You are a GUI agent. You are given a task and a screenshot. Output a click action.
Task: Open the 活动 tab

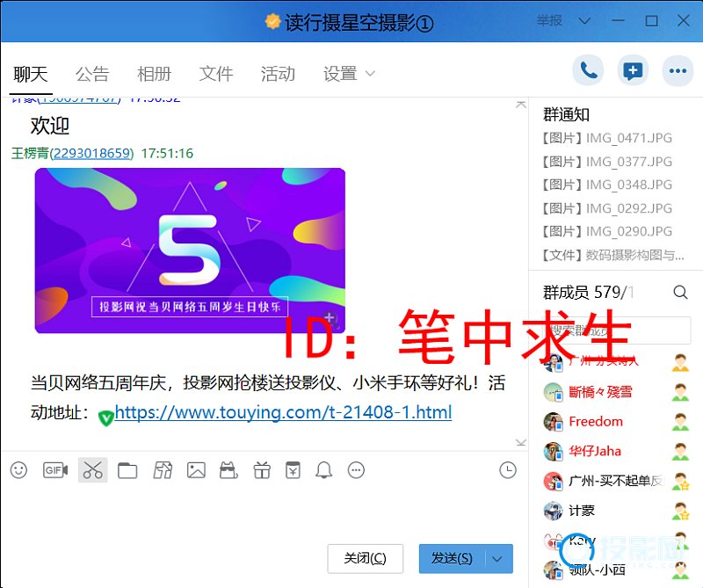[278, 74]
